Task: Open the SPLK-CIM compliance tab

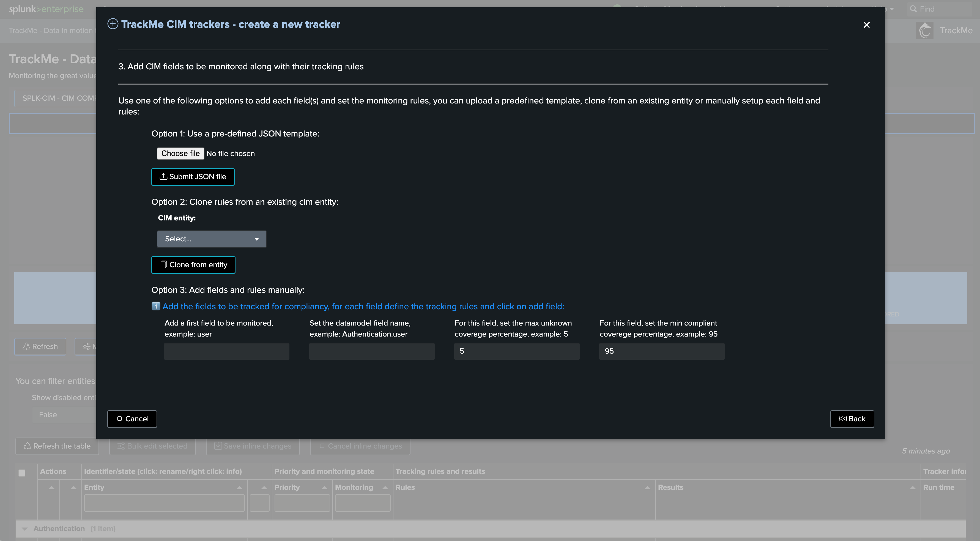Action: tap(57, 98)
